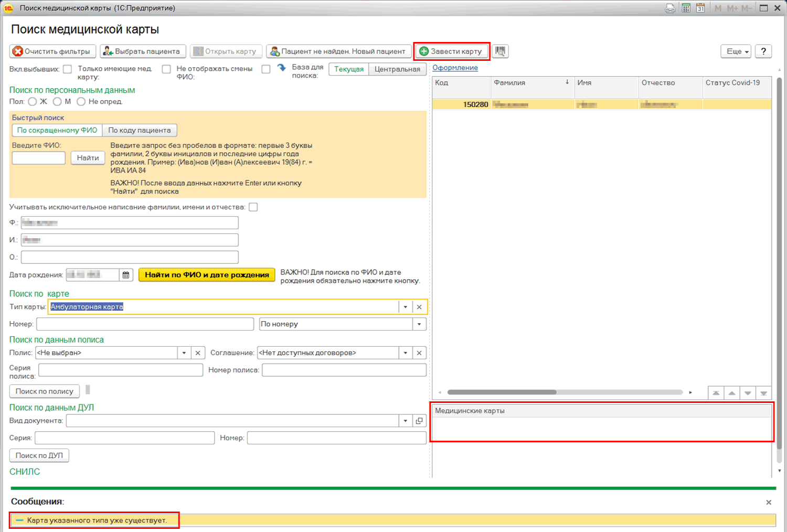Clear the card type field with X
This screenshot has height=532, width=787.
tap(419, 307)
